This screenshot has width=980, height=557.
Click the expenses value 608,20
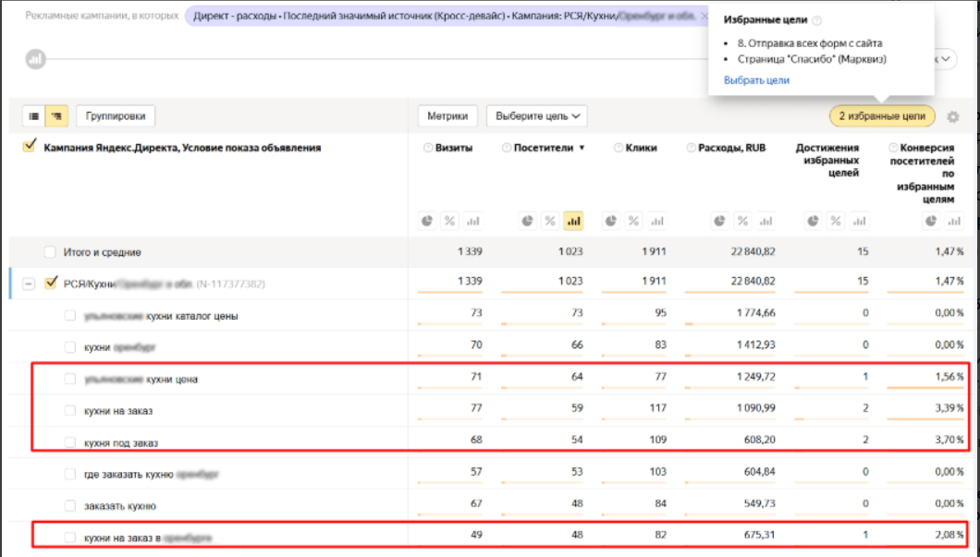759,440
